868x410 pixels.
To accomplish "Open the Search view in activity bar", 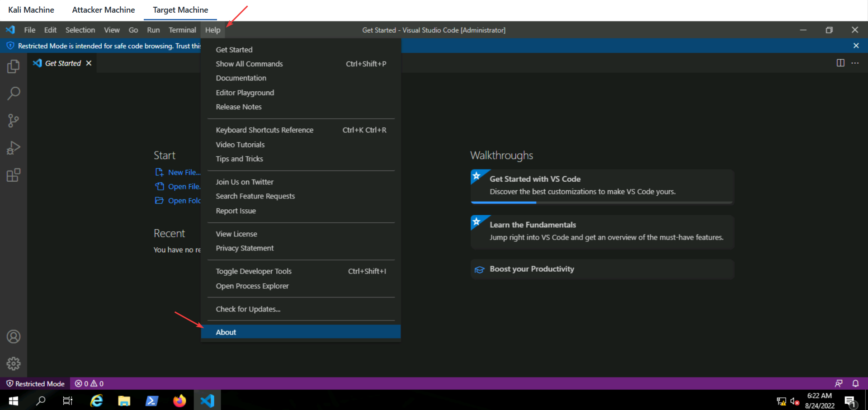I will pyautogui.click(x=14, y=94).
